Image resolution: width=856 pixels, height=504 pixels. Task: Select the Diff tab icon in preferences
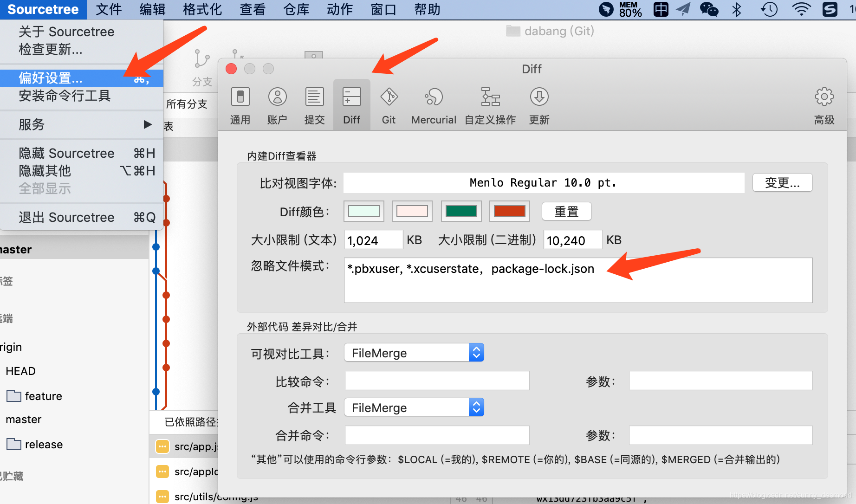(351, 104)
